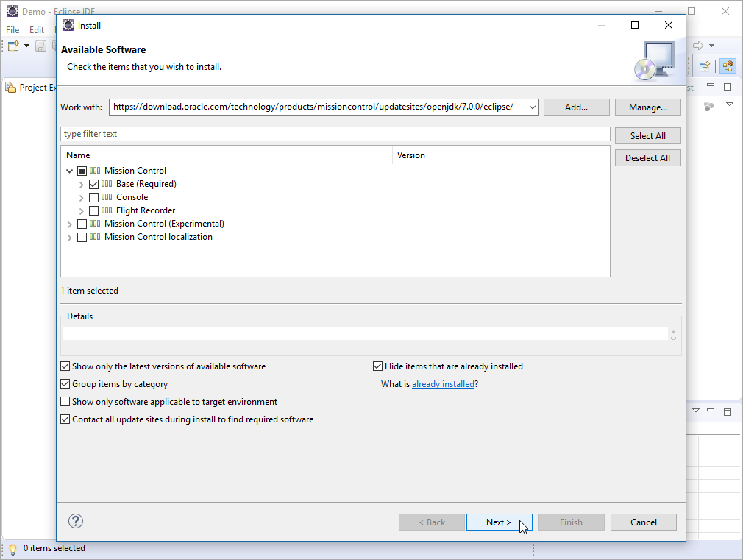Enable the Flight Recorder checkbox

(93, 210)
